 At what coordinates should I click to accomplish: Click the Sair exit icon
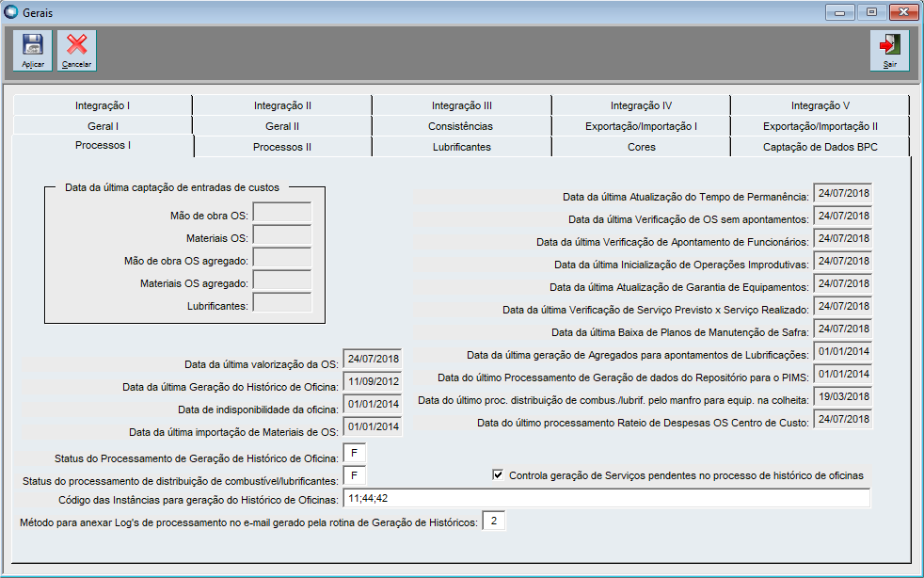[x=890, y=51]
